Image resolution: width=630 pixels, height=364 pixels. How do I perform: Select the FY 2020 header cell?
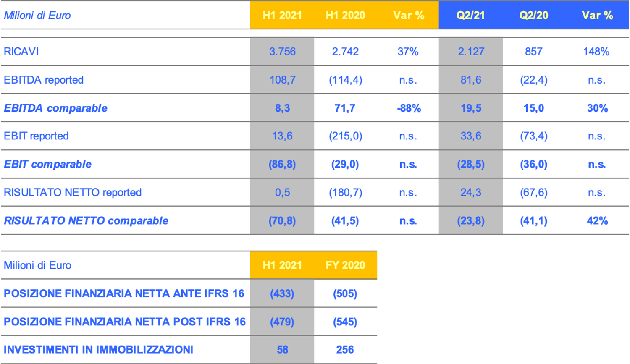(x=345, y=265)
